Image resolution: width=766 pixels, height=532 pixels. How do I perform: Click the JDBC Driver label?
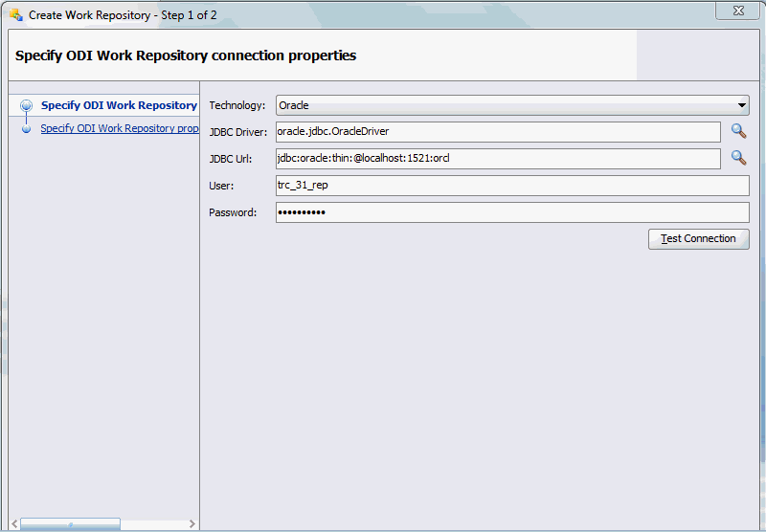pyautogui.click(x=237, y=132)
